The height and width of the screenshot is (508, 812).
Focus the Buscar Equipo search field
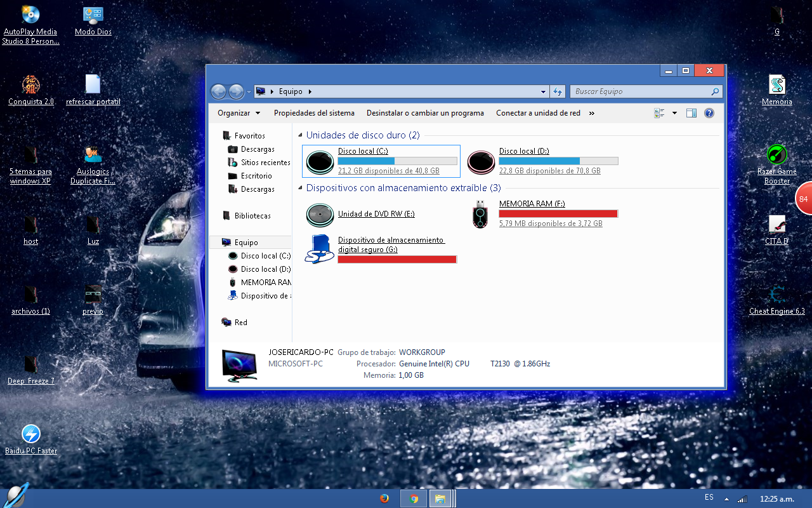coord(646,91)
